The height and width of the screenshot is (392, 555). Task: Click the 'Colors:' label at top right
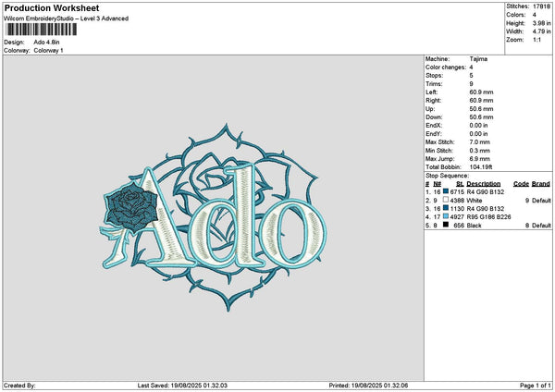[515, 15]
